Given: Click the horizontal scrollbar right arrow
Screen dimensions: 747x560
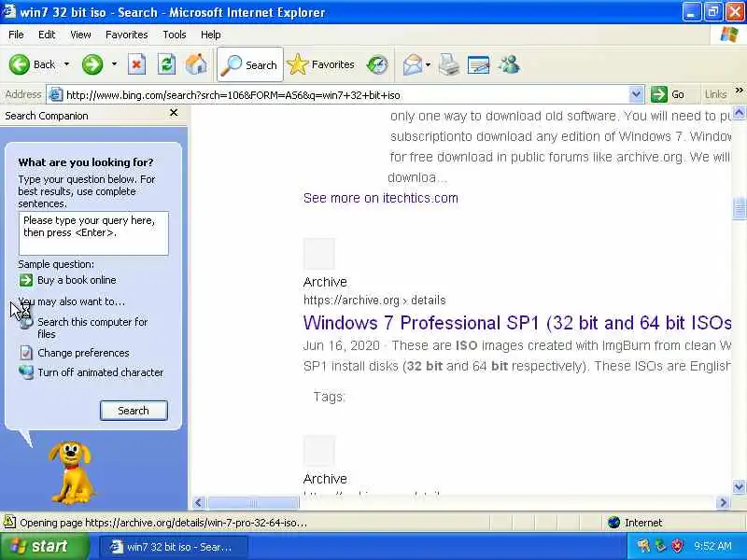Looking at the screenshot, I should pyautogui.click(x=724, y=502).
